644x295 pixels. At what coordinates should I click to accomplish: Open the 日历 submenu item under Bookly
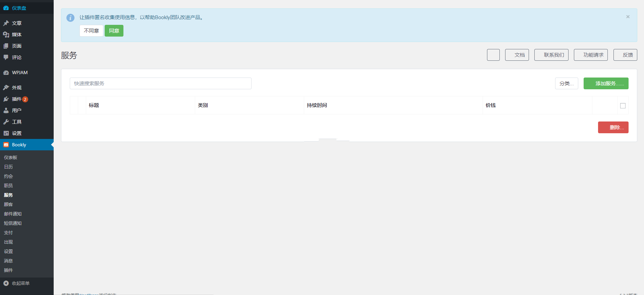[8, 167]
